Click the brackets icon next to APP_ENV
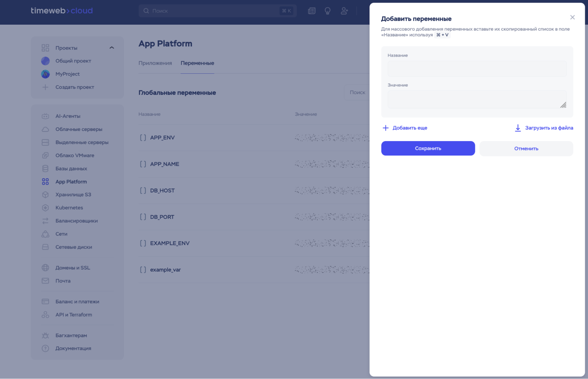The image size is (588, 379). [x=143, y=137]
